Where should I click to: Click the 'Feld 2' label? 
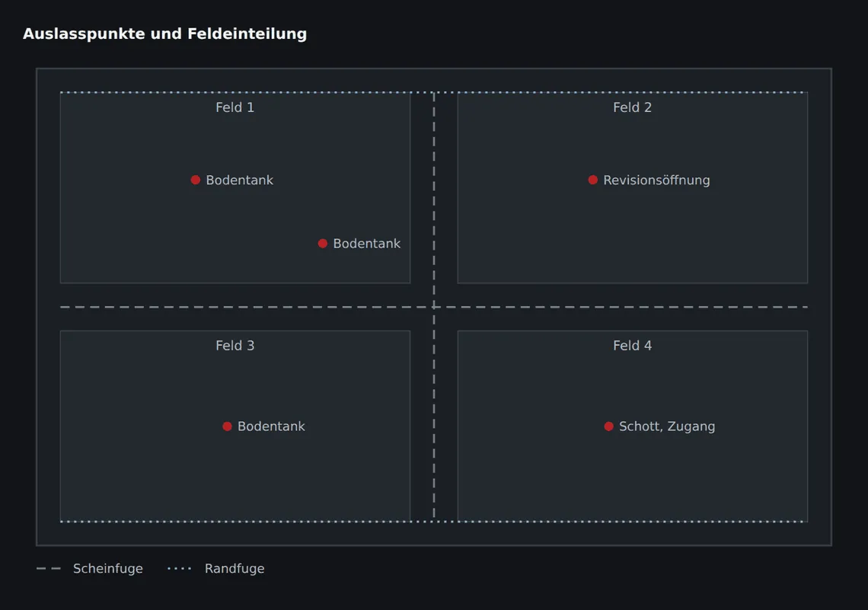632,107
